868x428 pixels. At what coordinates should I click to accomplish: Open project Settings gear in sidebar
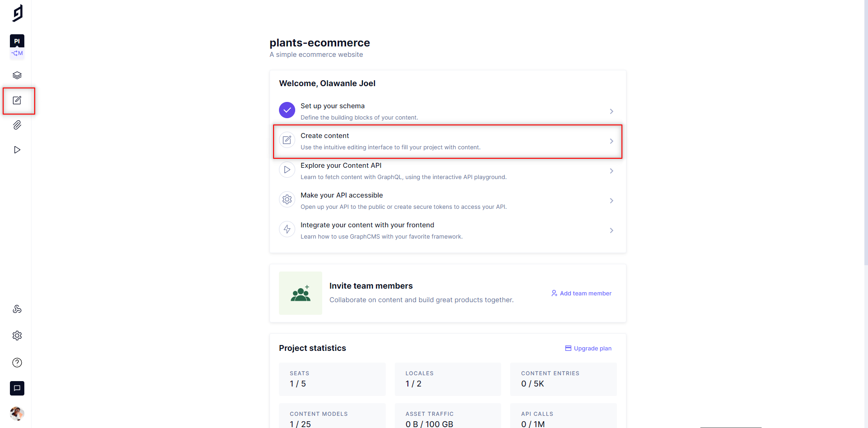click(17, 335)
